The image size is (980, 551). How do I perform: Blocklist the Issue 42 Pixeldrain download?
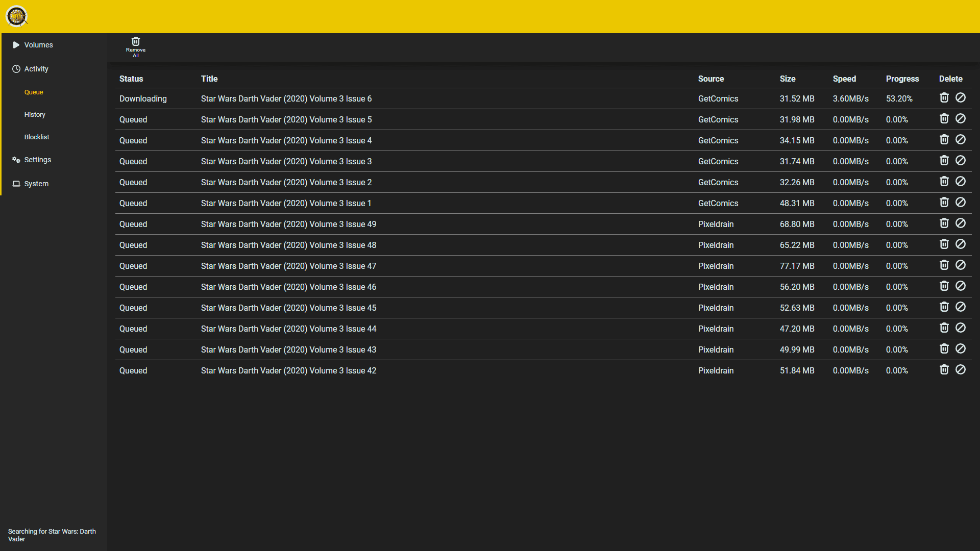[960, 370]
